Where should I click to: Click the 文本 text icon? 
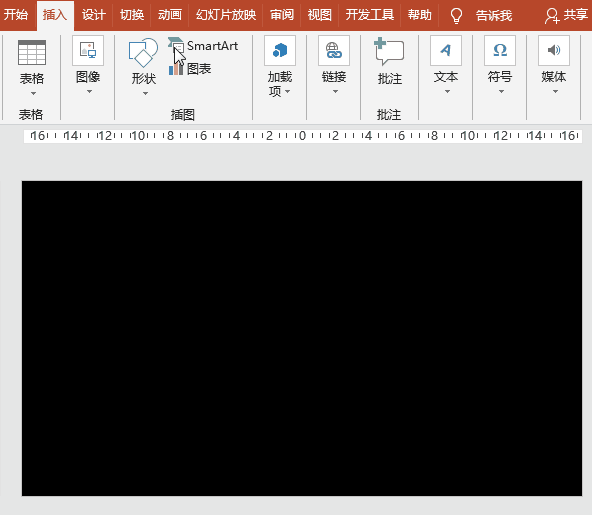446,51
